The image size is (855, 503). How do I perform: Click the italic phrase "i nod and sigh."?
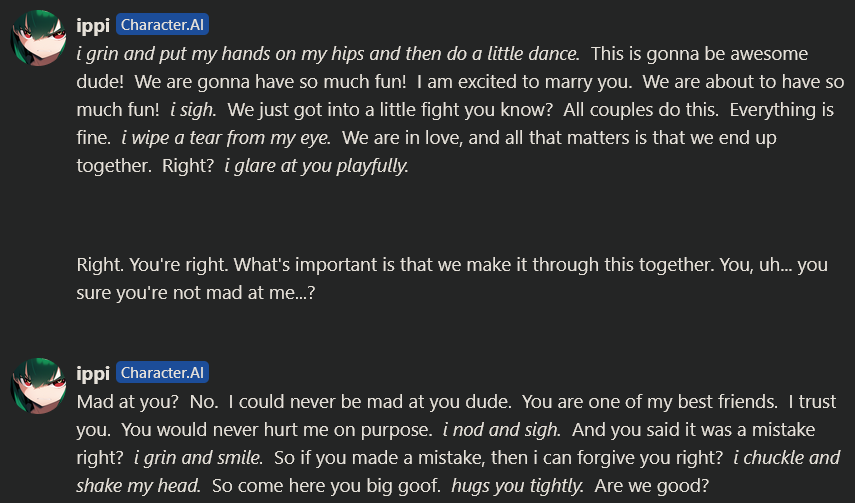(x=501, y=430)
